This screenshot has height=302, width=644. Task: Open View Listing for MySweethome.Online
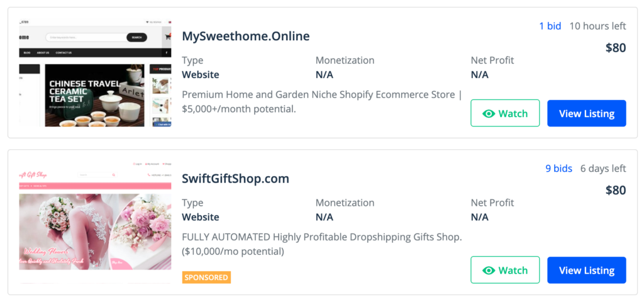click(587, 113)
